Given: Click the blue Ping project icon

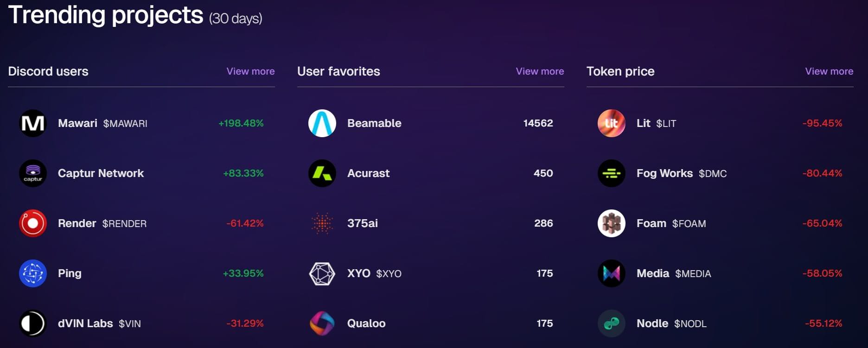Looking at the screenshot, I should pos(33,273).
